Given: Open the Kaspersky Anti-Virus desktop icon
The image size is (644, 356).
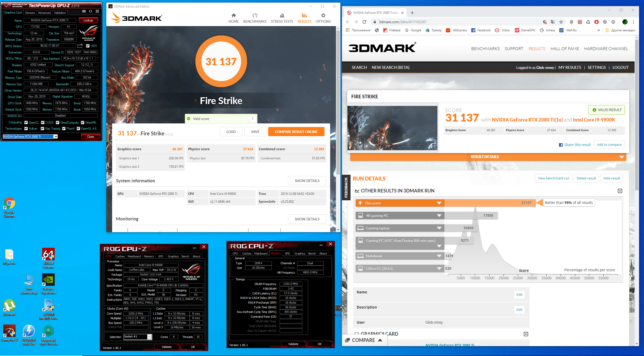Looking at the screenshot, I should point(48,335).
